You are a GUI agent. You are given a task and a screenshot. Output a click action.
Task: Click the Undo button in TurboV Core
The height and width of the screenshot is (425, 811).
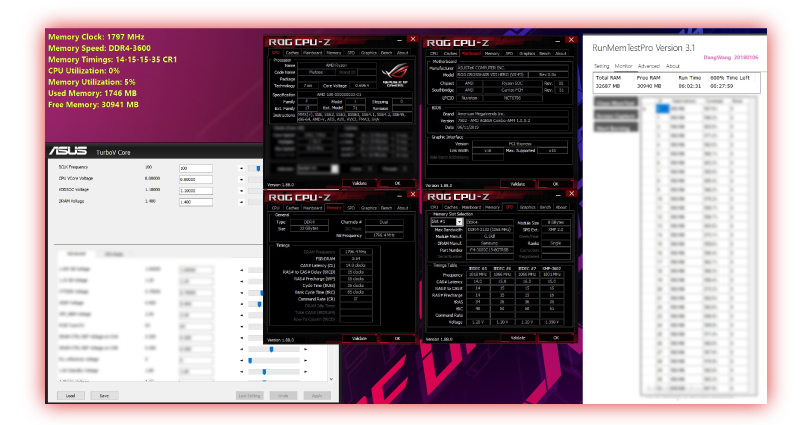[x=283, y=396]
